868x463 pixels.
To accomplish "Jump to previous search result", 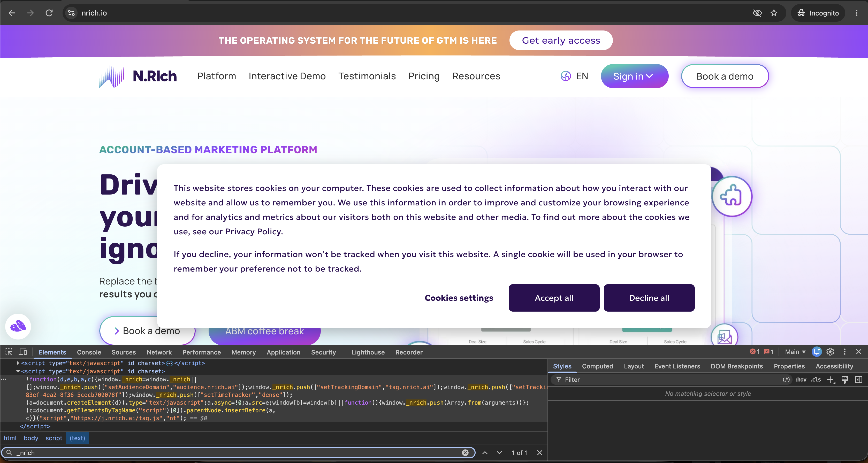I will pos(485,453).
